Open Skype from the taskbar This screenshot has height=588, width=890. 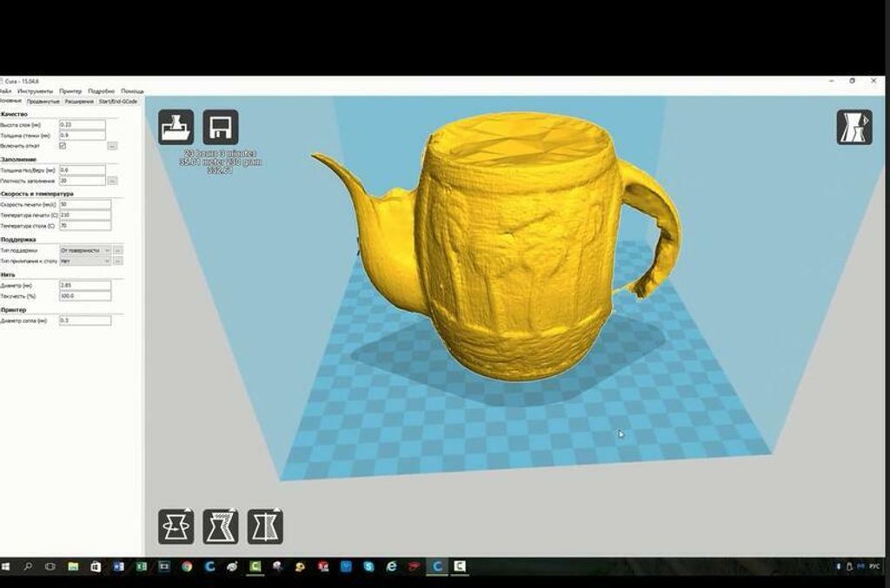369,566
